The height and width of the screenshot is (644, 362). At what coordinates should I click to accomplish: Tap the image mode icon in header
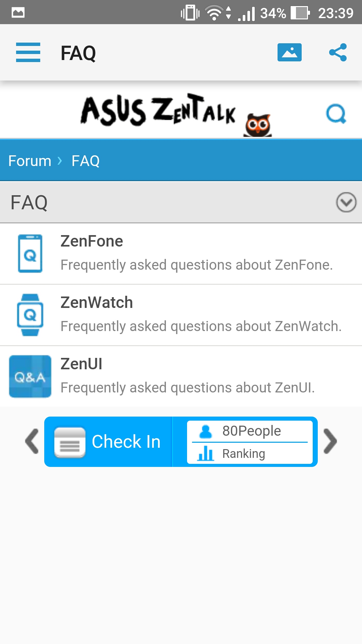coord(290,52)
